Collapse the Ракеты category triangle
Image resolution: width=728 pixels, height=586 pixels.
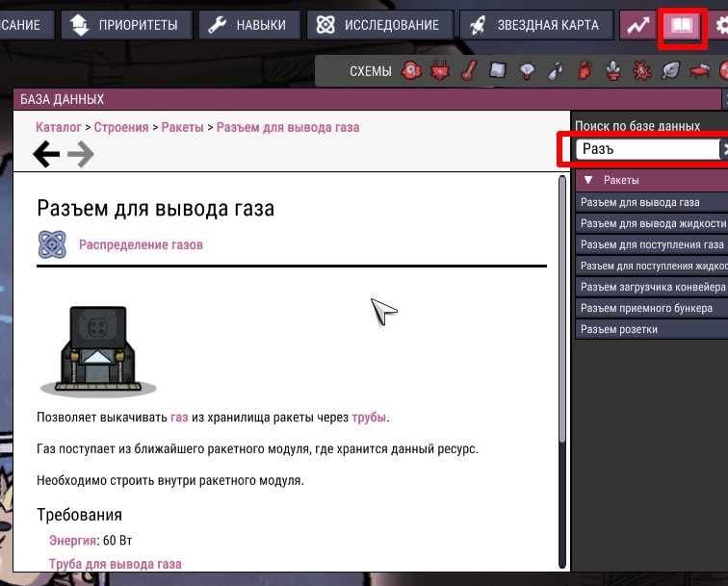588,180
